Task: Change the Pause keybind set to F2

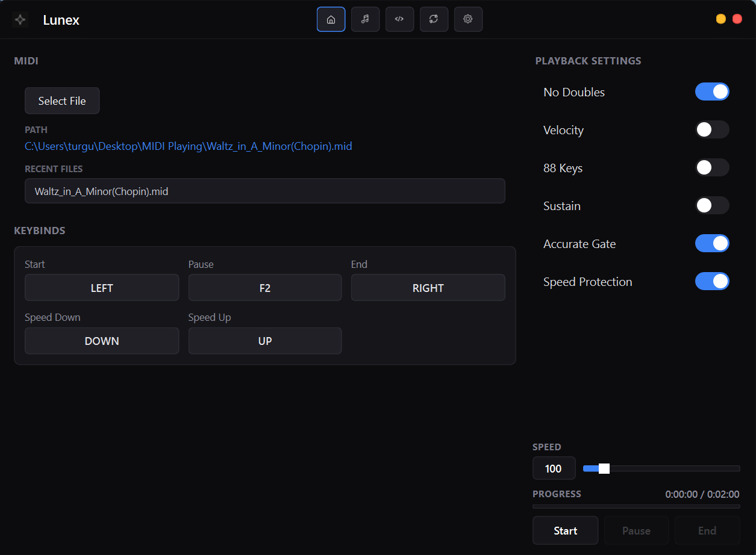Action: (x=265, y=288)
